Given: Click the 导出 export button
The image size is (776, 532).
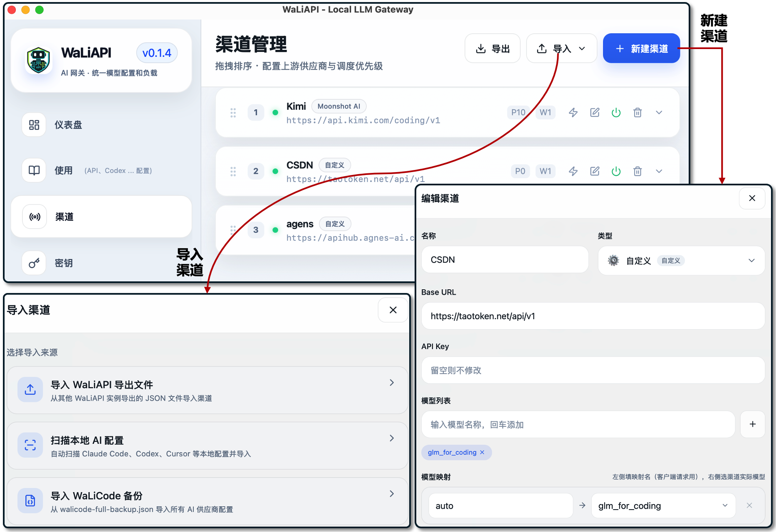Looking at the screenshot, I should (492, 49).
